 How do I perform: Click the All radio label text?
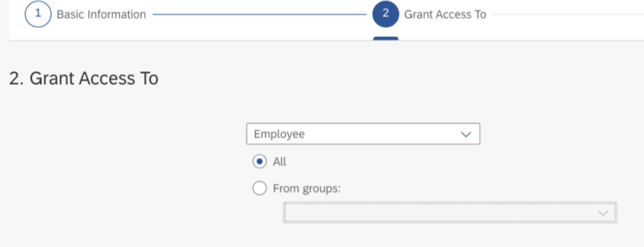click(x=280, y=162)
